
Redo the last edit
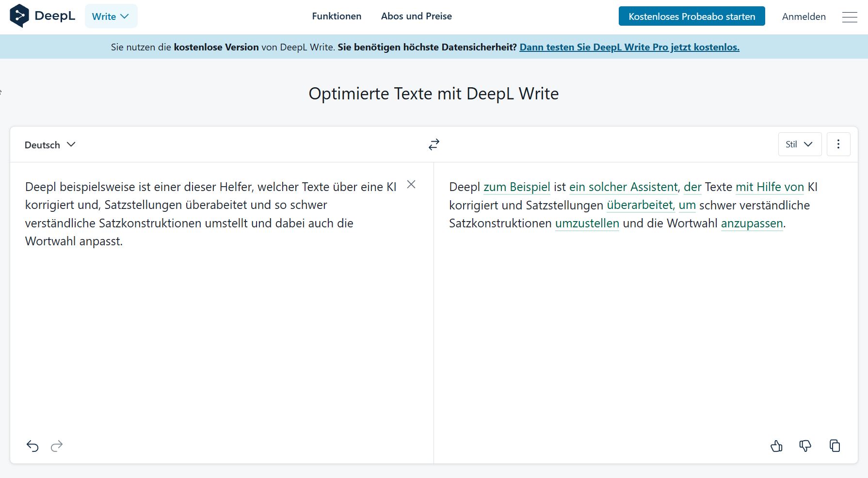coord(57,446)
